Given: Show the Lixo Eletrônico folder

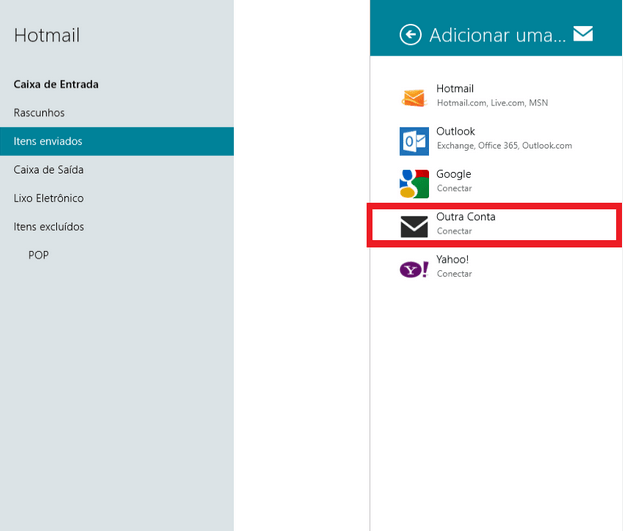Looking at the screenshot, I should (x=48, y=198).
